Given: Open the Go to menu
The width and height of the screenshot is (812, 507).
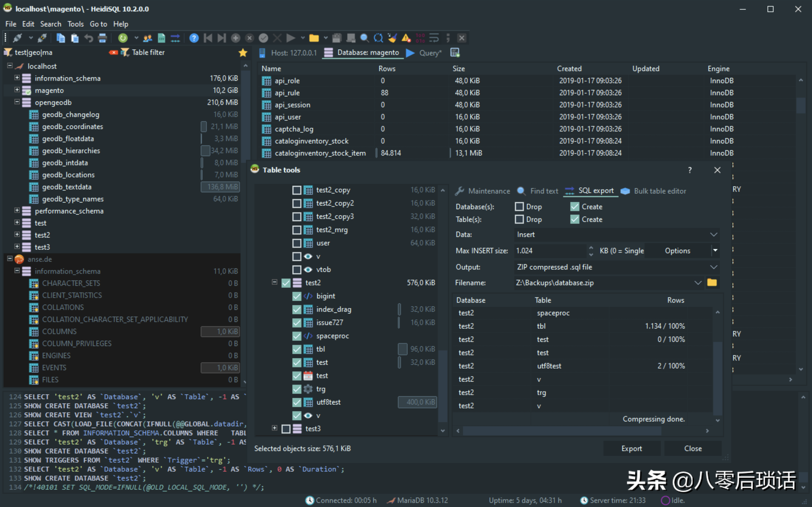Looking at the screenshot, I should coord(98,24).
